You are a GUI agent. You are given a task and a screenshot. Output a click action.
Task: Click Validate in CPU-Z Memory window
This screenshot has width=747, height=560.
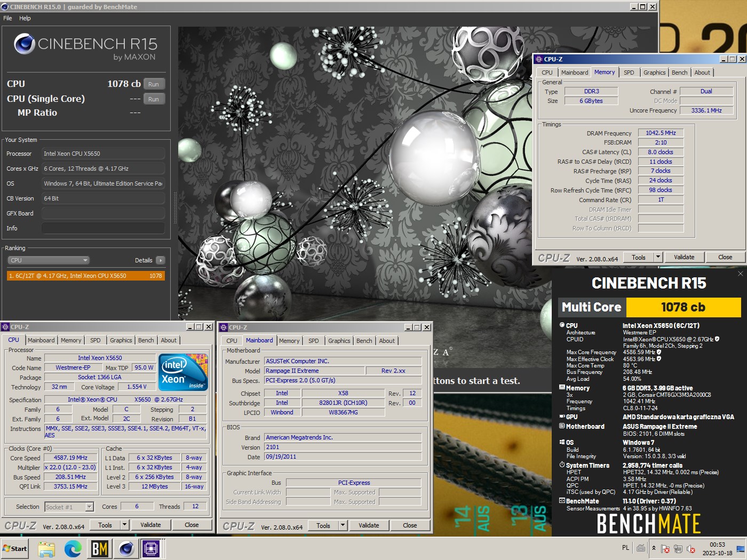point(684,257)
